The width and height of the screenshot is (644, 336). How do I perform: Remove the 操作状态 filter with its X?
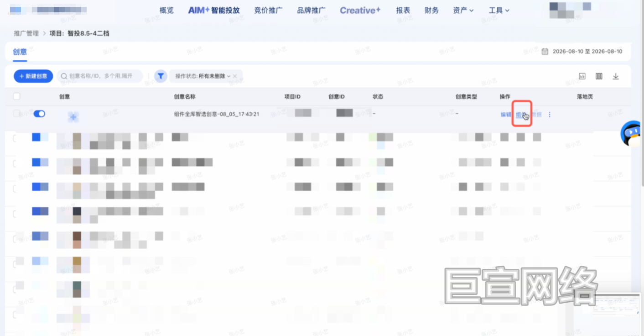point(235,76)
